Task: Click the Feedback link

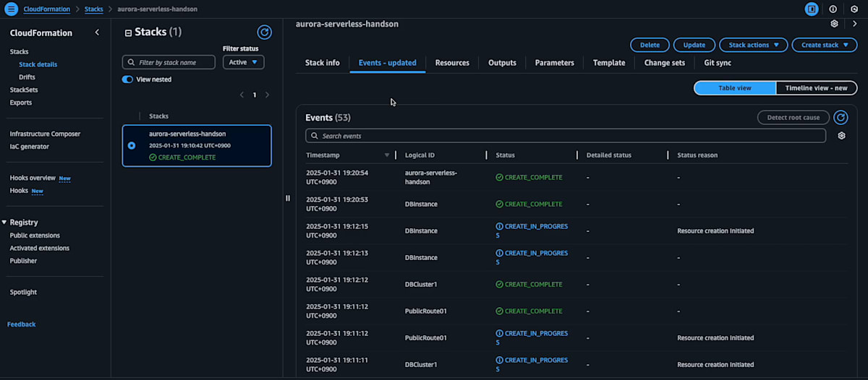Action: (21, 324)
